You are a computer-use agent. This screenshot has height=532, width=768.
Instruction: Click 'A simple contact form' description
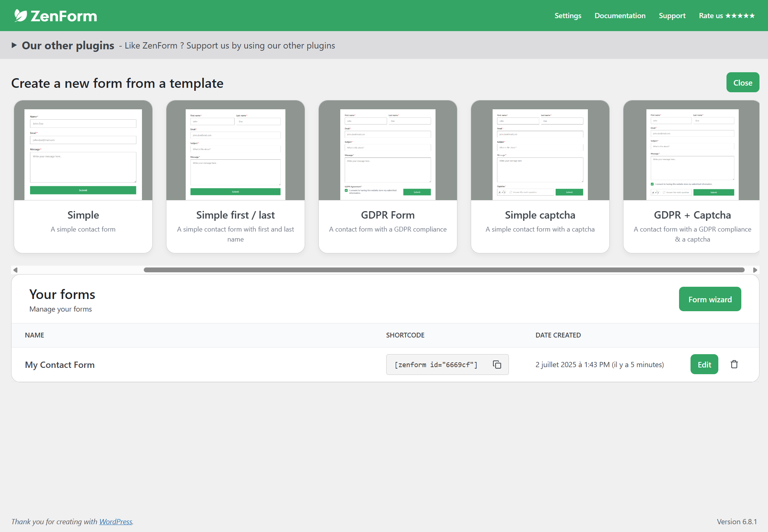[83, 229]
